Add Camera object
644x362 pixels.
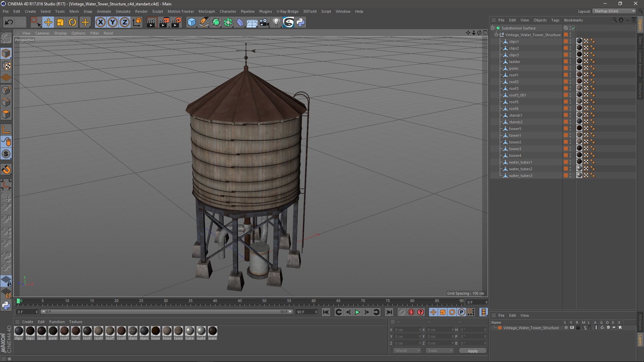coord(264,22)
